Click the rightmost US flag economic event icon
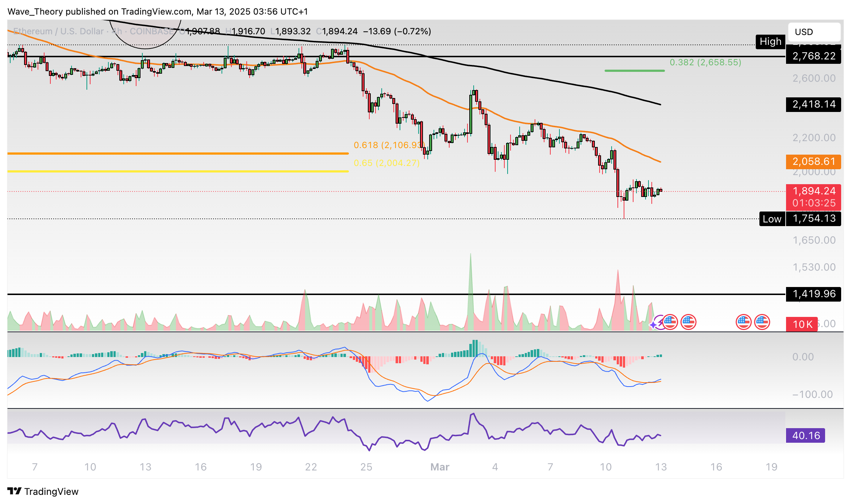The image size is (851, 504). pos(762,322)
